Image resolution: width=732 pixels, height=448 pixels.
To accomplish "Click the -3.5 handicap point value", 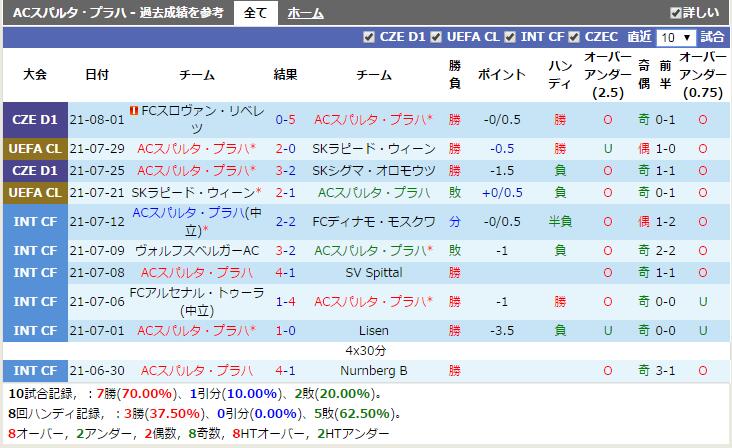I will (x=502, y=331).
